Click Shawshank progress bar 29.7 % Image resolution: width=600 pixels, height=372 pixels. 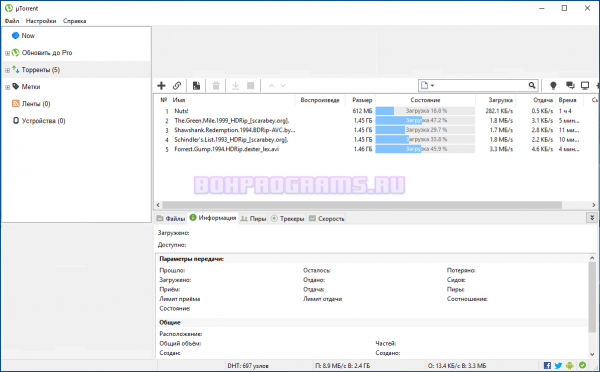(425, 130)
